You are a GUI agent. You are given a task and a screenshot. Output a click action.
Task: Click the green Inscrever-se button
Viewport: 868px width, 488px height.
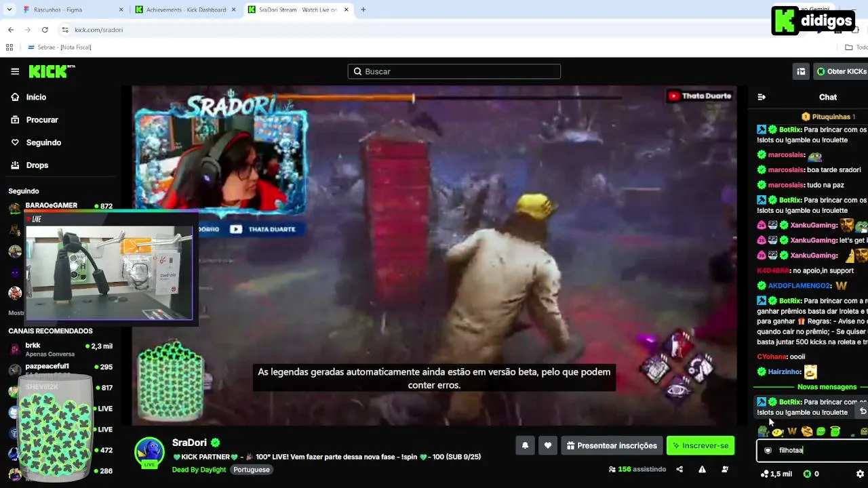(701, 445)
